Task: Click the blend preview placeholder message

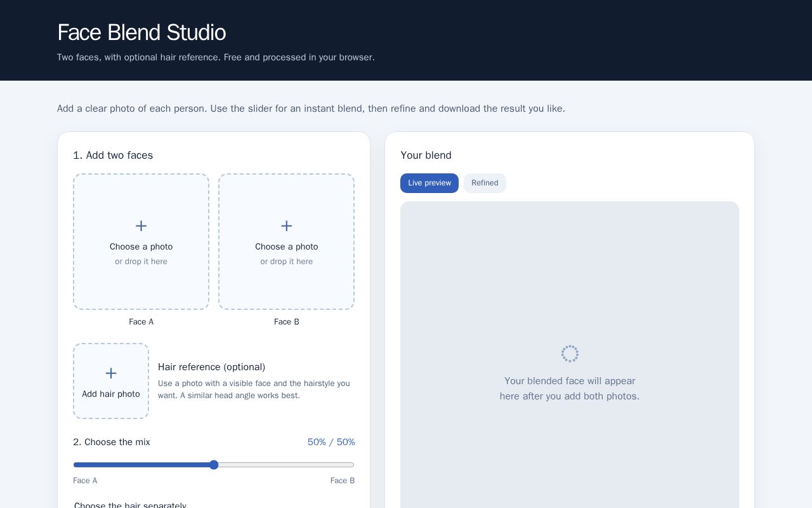Action: click(570, 389)
